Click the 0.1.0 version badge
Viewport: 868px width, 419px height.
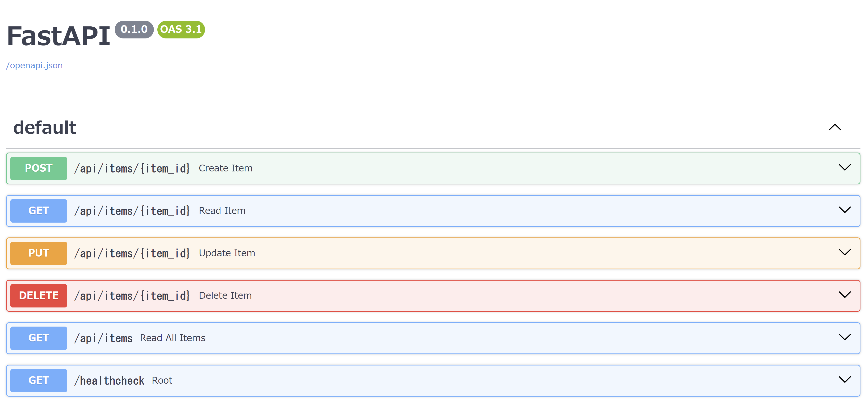tap(134, 29)
